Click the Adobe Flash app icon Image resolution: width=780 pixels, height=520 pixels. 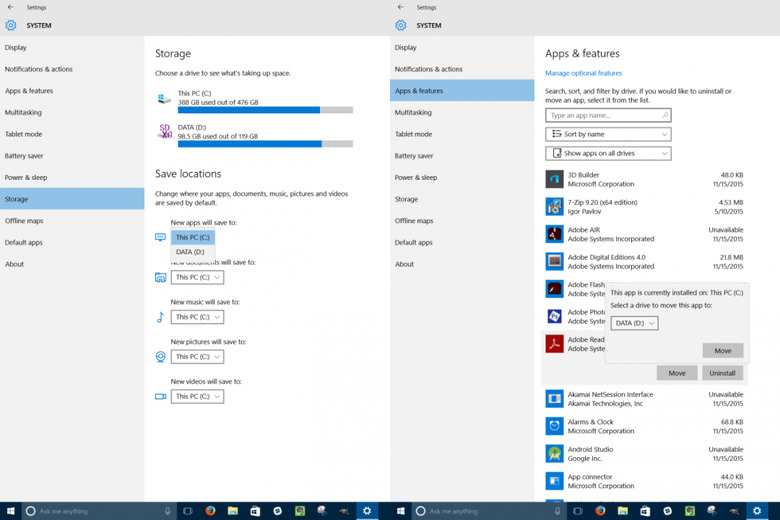(x=554, y=289)
